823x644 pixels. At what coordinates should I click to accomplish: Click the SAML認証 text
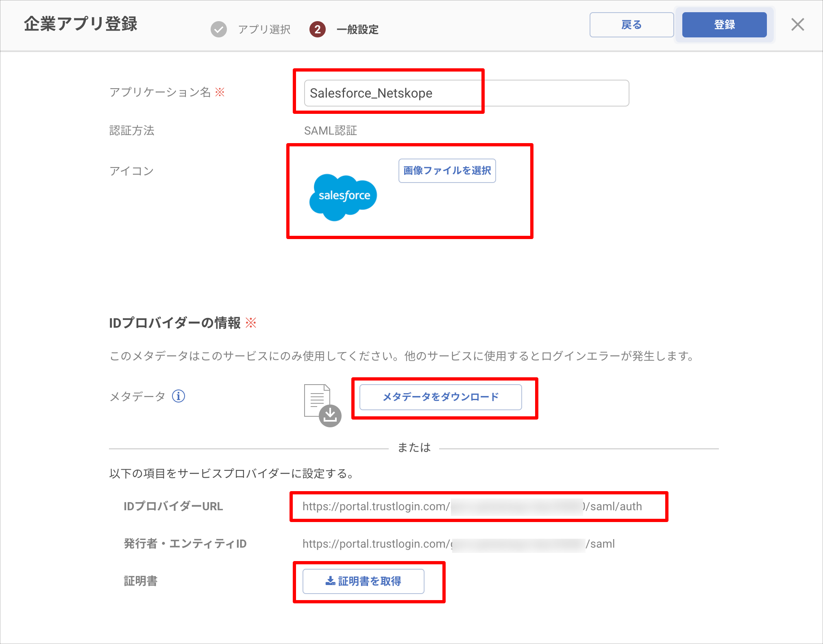(331, 131)
